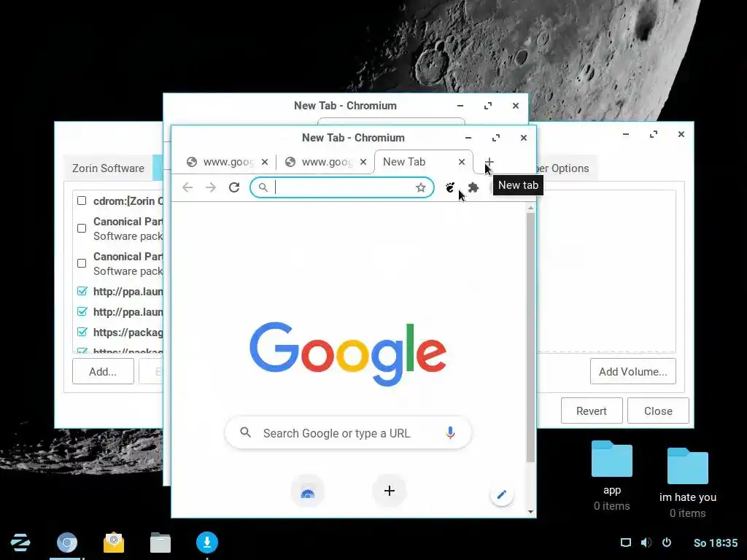Click the Add... button in Software Sources
The image size is (747, 560).
click(103, 371)
